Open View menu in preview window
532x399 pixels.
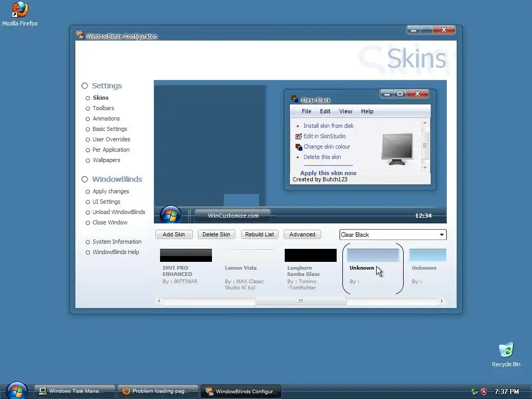tap(345, 111)
